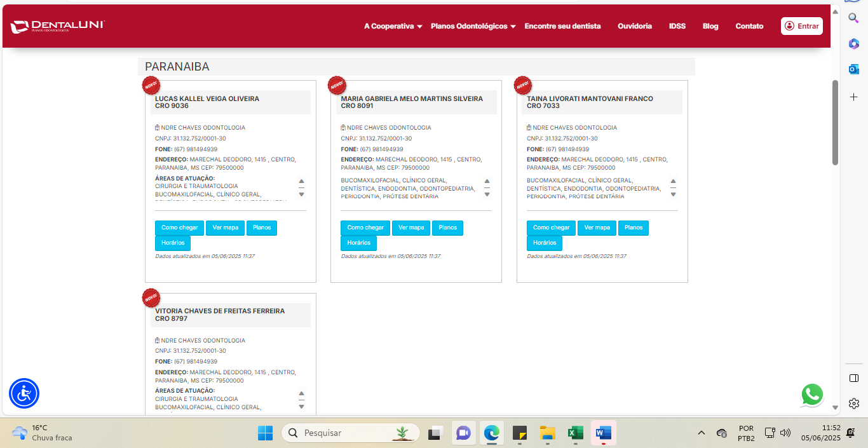Expand the Planos Odontológicos dropdown menu
Viewport: 868px width, 448px height.
coord(473,26)
